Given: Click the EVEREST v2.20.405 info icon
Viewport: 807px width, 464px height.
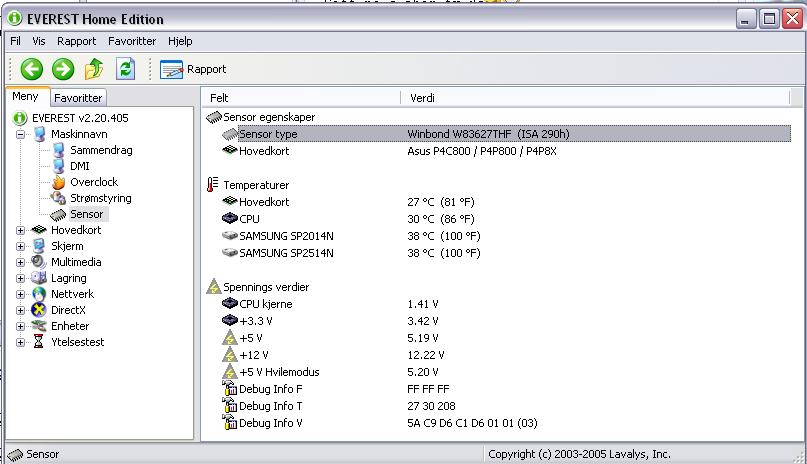Looking at the screenshot, I should click(20, 118).
